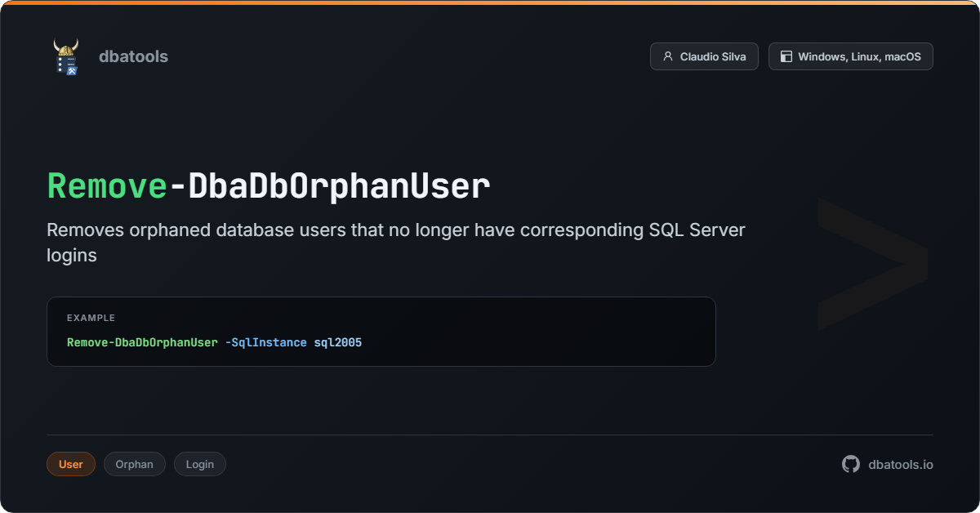
Task: Click the Remove-DbaDbOrphanUser command in the example
Action: (142, 342)
